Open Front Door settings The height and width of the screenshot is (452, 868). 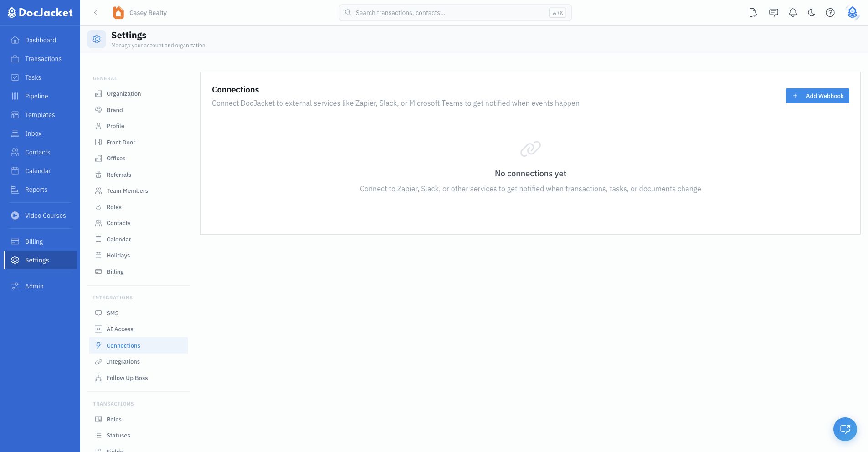click(139, 142)
